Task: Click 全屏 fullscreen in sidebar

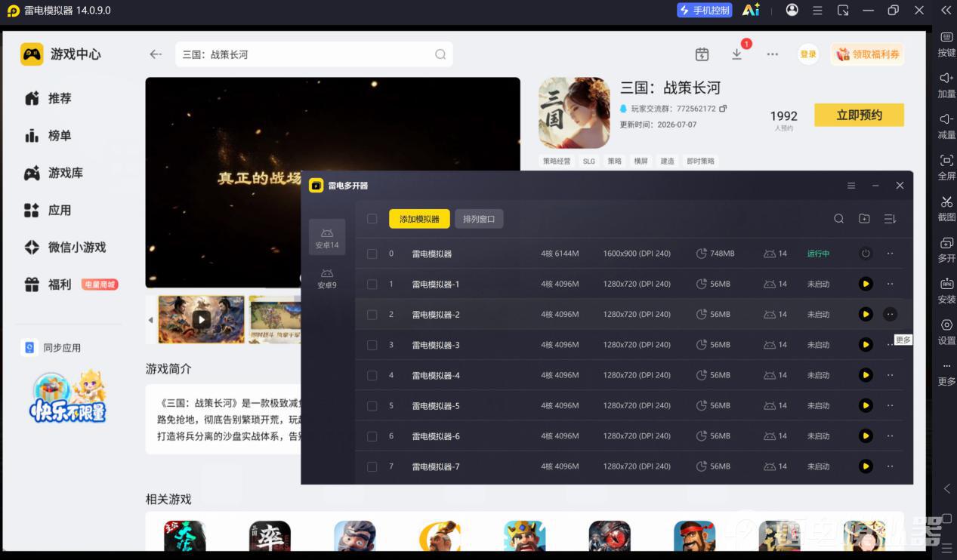Action: (946, 168)
